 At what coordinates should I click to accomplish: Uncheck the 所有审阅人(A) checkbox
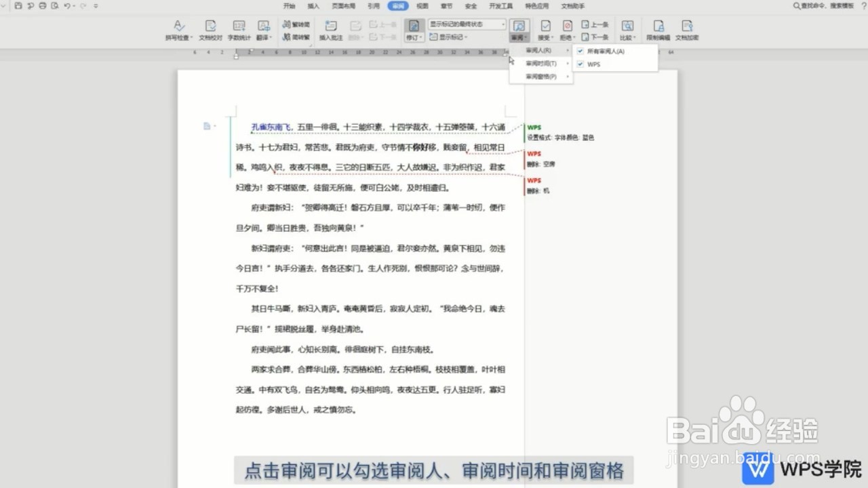click(580, 52)
